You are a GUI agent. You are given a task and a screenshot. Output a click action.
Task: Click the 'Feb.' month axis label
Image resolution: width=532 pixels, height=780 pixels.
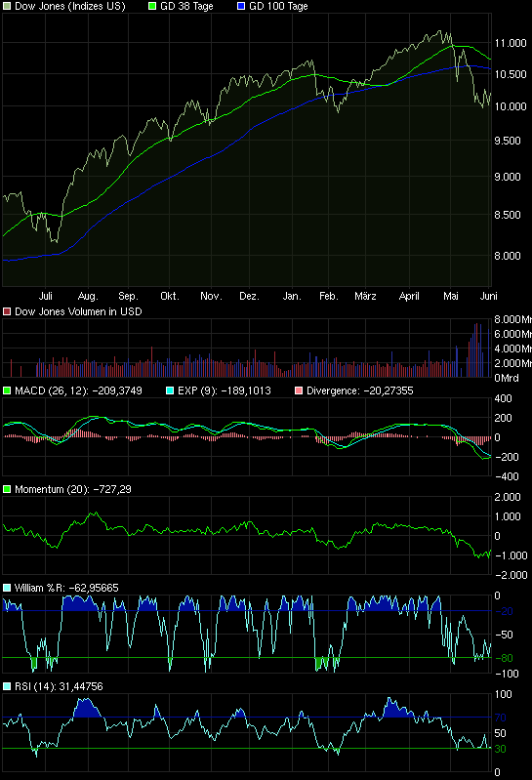[x=329, y=296]
